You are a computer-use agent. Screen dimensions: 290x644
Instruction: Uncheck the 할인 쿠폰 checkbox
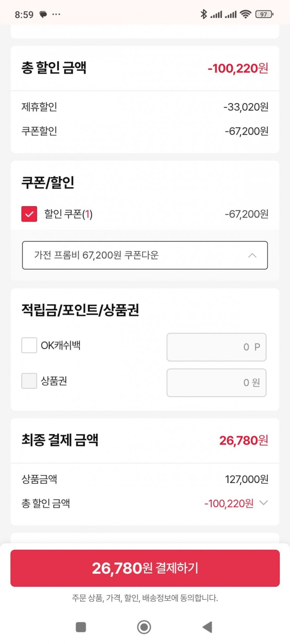click(x=29, y=214)
